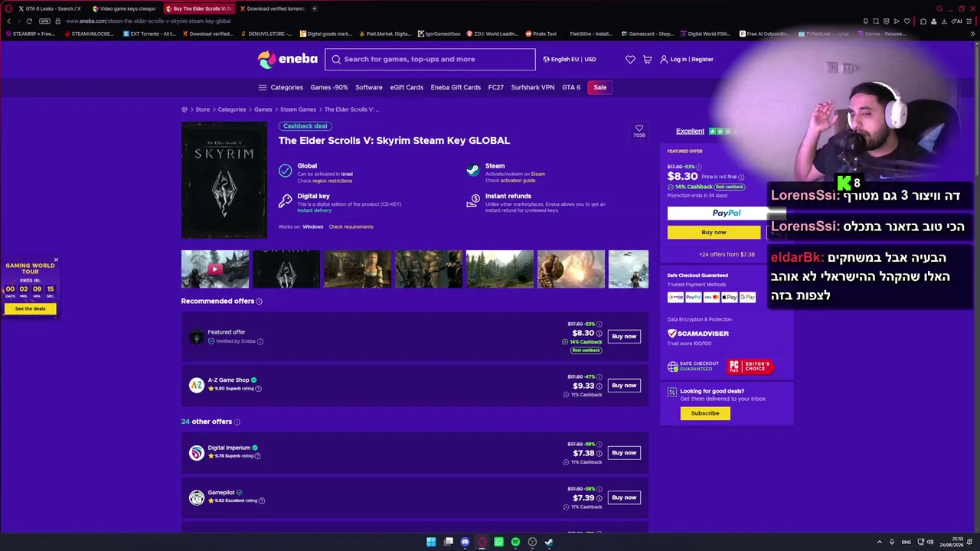The width and height of the screenshot is (980, 551).
Task: Open region restrictions link
Action: 332,181
